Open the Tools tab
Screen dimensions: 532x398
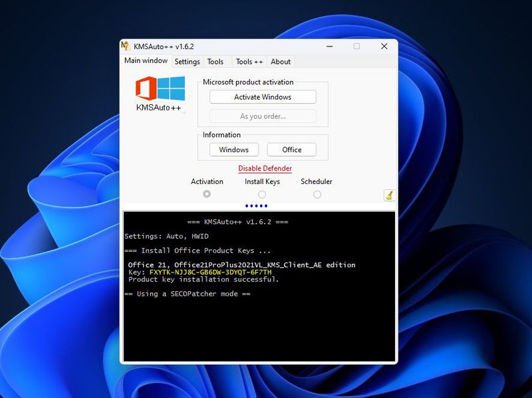click(216, 62)
